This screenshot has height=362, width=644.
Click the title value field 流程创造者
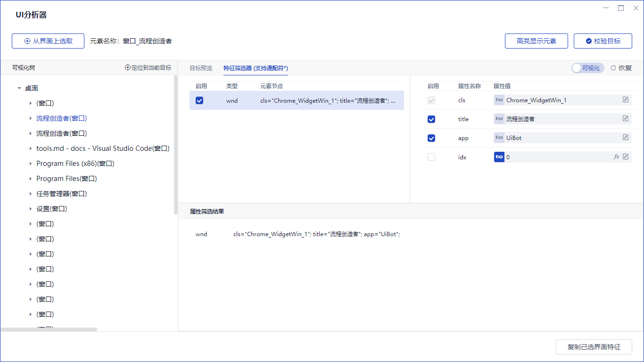(562, 119)
